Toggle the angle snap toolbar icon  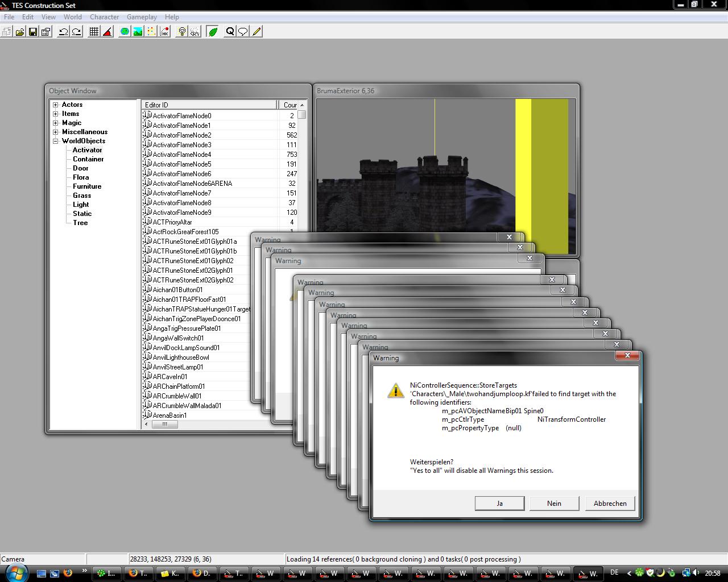[x=107, y=32]
